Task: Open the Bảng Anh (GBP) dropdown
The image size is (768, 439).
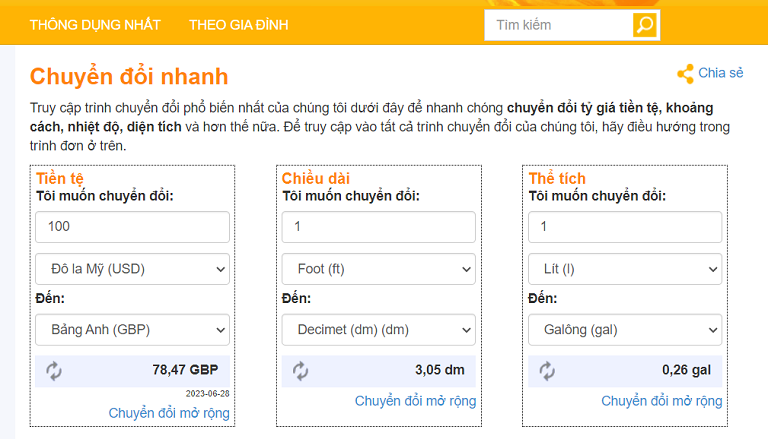Action: coord(132,330)
